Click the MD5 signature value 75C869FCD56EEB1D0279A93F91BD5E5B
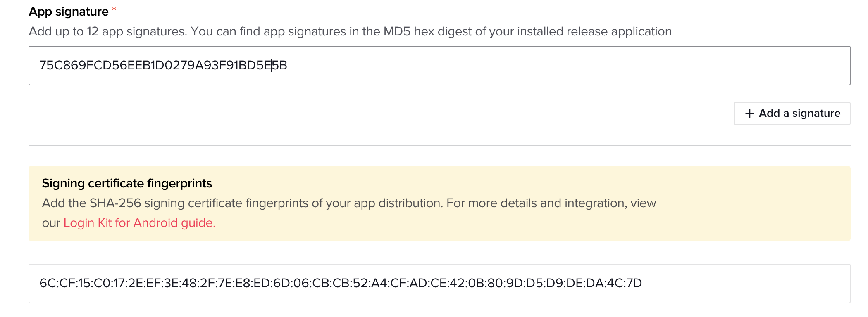The image size is (868, 317). coord(163,65)
